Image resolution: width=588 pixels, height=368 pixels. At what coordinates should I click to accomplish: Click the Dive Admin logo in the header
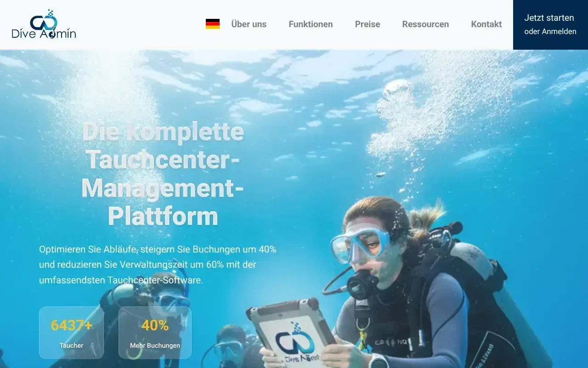(x=44, y=25)
